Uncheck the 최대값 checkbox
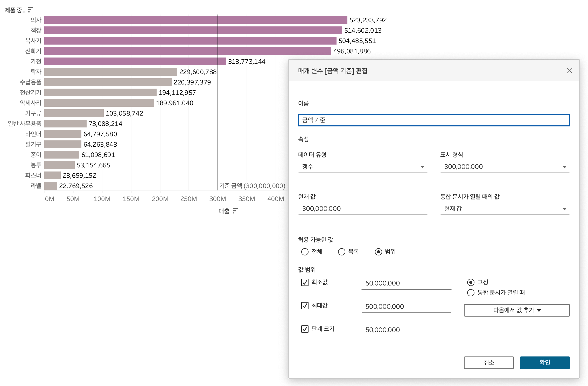 pyautogui.click(x=305, y=305)
